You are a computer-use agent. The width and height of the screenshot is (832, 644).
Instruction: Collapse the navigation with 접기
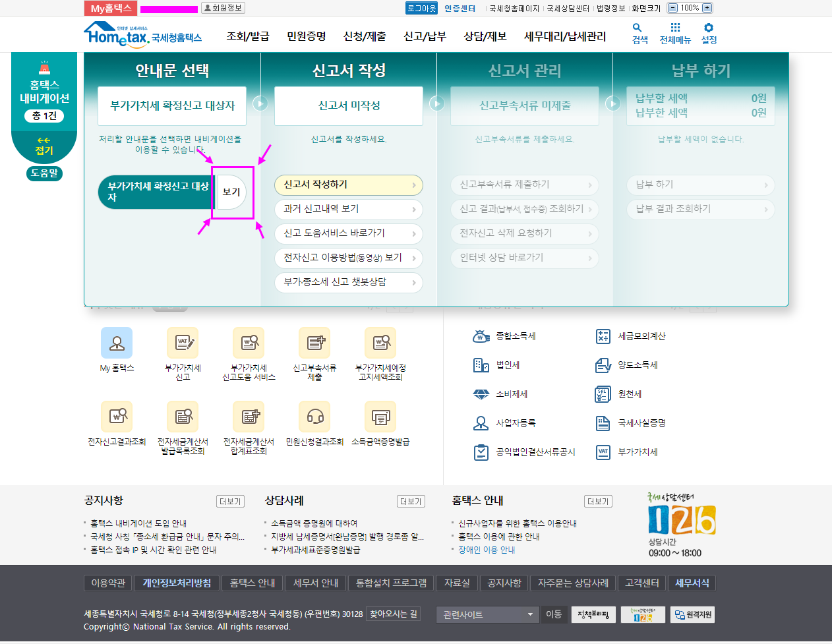click(44, 146)
